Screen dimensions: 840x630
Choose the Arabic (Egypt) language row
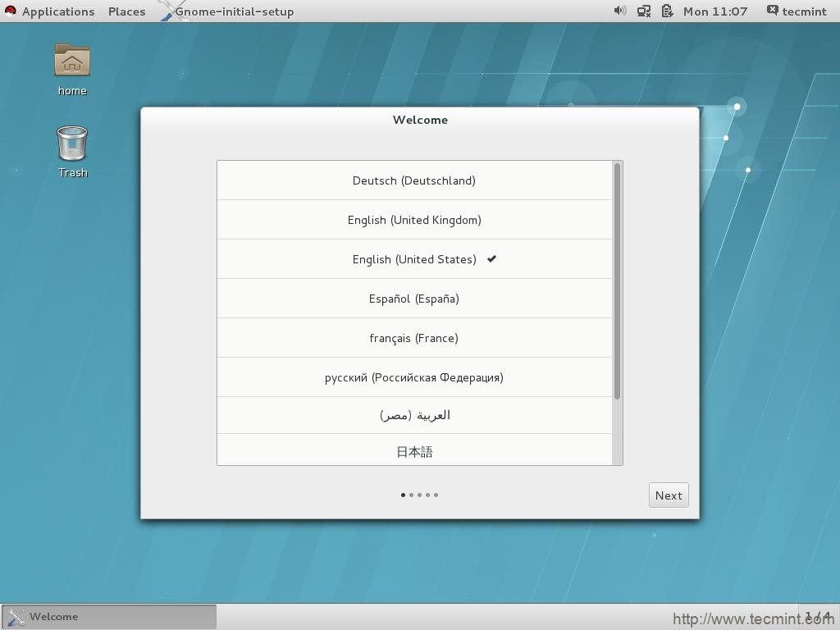pos(414,415)
